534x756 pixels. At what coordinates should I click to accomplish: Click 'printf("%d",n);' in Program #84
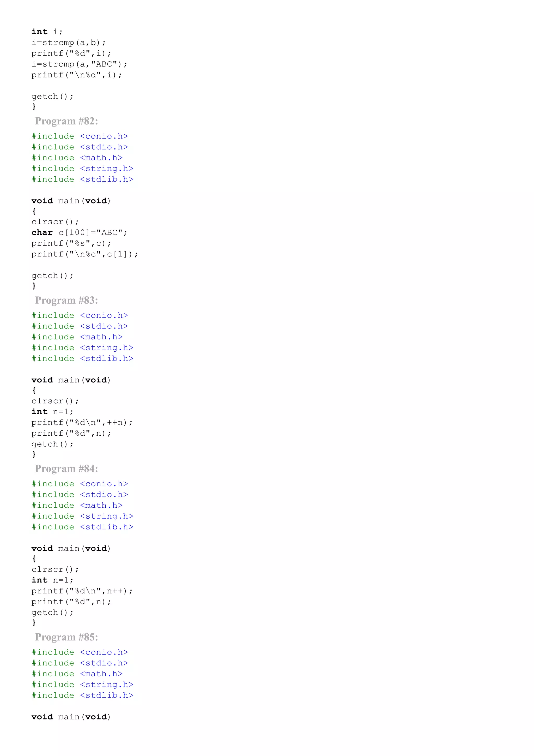click(71, 602)
